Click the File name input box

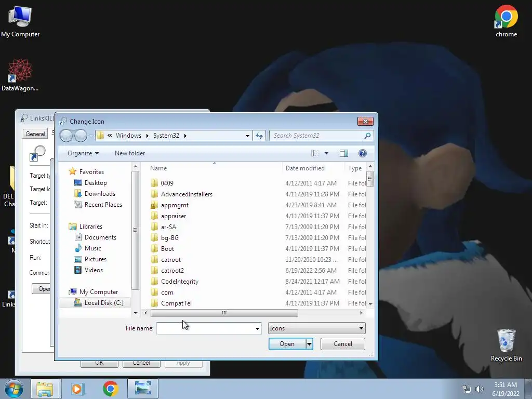(x=205, y=328)
